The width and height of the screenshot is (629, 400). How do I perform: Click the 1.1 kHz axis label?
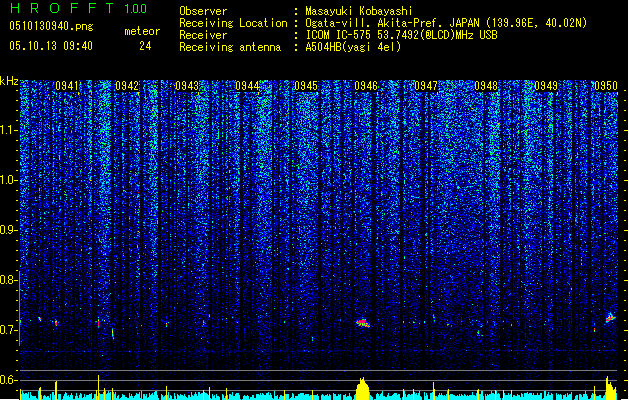(9, 130)
